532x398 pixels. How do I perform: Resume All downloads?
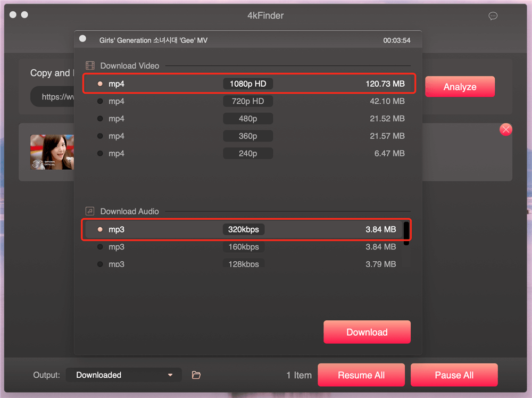(361, 375)
